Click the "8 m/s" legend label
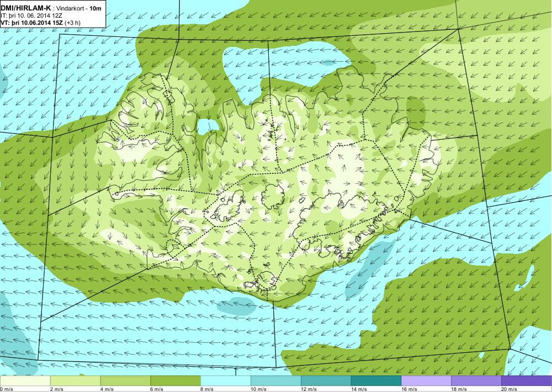552x392 pixels. pos(208,389)
